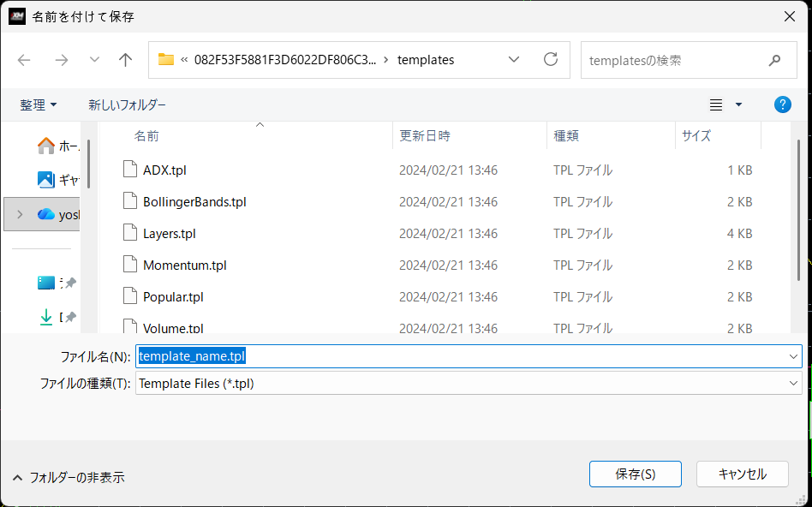Change the view using the list layout icon
The height and width of the screenshot is (507, 812).
715,104
